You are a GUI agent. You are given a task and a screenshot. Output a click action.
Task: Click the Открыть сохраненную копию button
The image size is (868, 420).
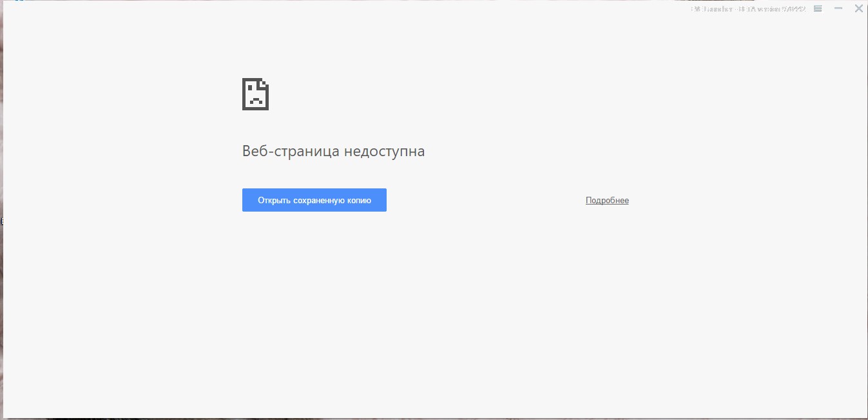(x=314, y=200)
